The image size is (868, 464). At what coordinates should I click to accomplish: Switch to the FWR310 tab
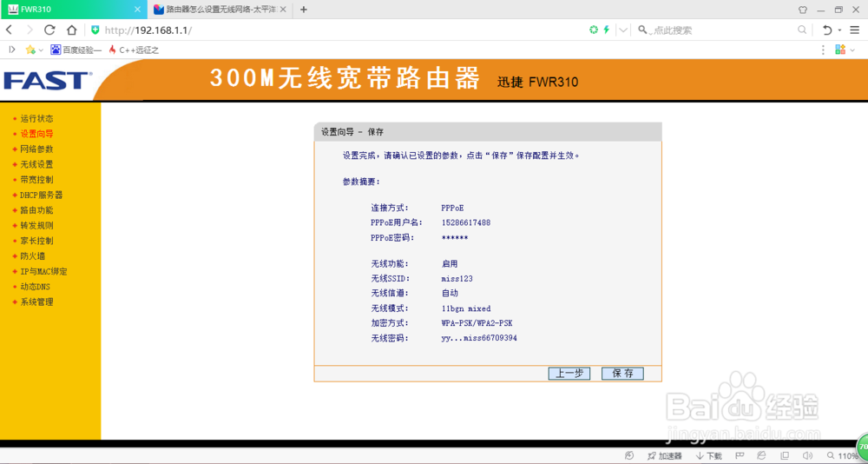point(72,10)
